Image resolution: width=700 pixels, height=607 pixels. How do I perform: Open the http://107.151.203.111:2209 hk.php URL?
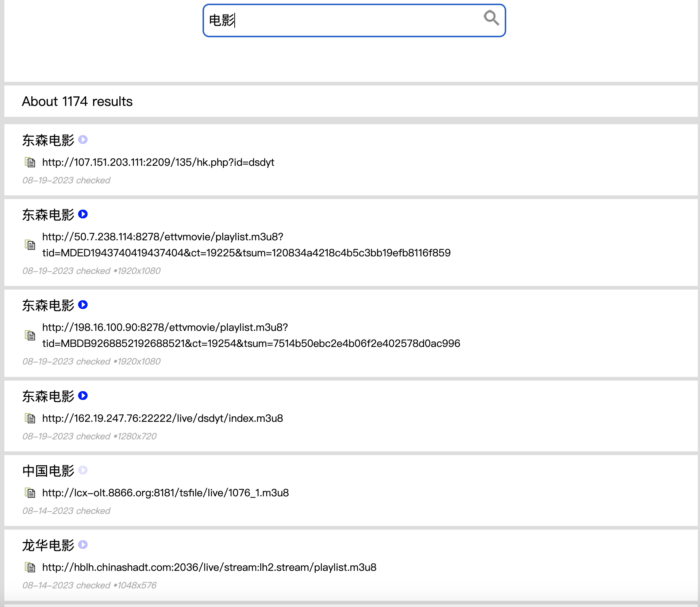pos(158,162)
